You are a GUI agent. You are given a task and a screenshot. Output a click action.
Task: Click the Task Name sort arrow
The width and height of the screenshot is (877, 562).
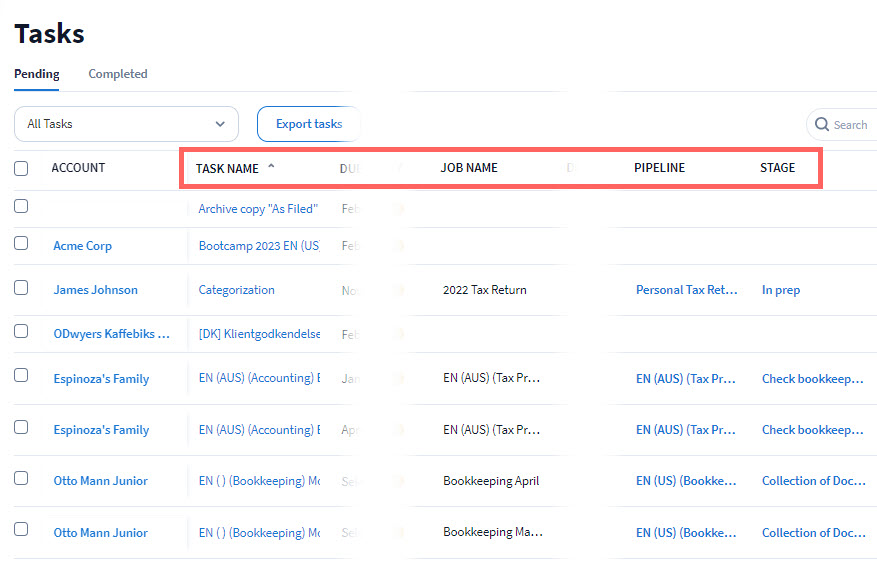271,168
